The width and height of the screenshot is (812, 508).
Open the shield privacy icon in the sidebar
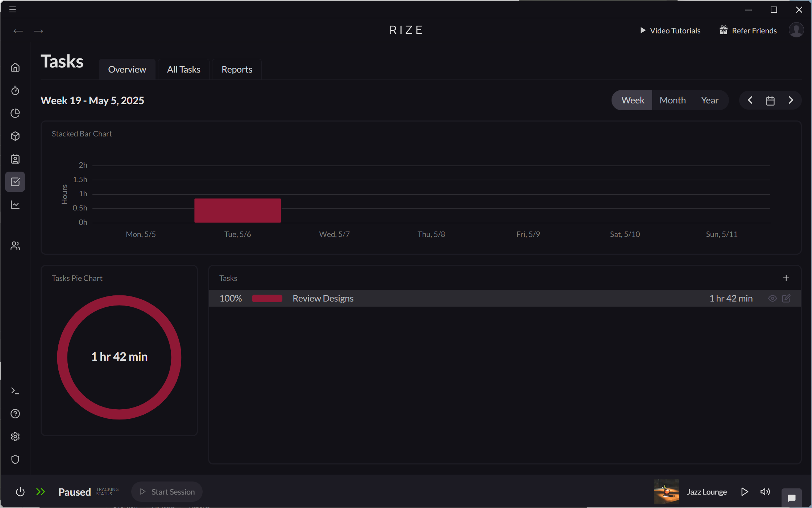click(15, 459)
